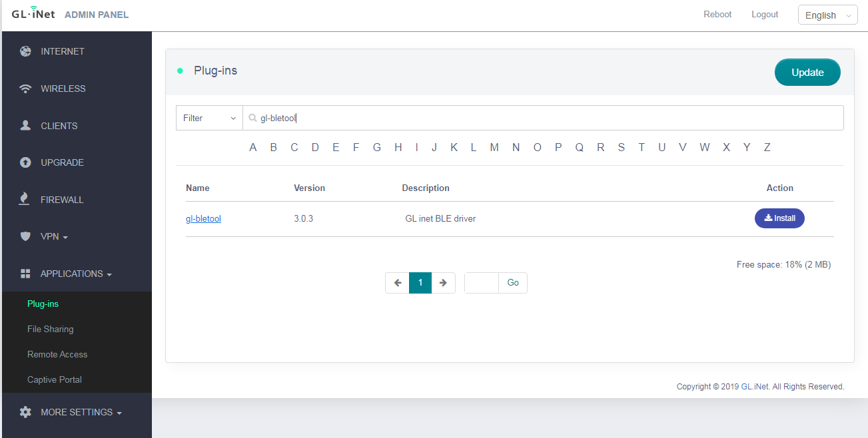Click the Action column header
Screen dimensions: 868x438
click(x=780, y=188)
